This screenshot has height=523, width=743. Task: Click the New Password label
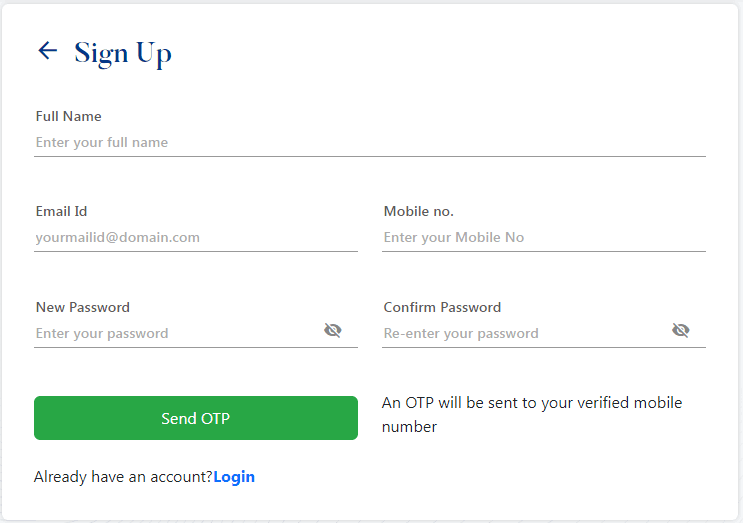point(83,308)
